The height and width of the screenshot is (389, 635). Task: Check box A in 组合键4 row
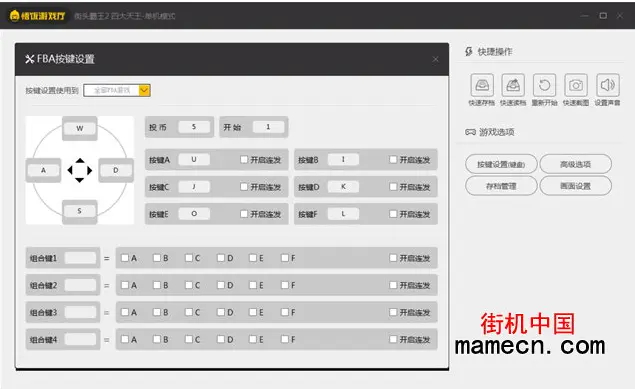(125, 339)
